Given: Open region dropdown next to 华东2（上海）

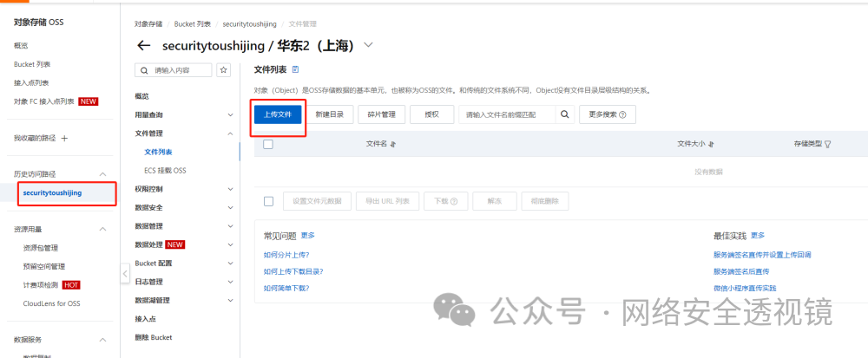Looking at the screenshot, I should [x=368, y=45].
